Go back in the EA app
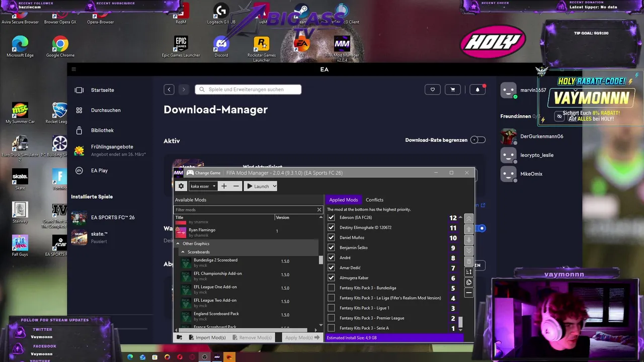644x362 pixels. [x=169, y=89]
